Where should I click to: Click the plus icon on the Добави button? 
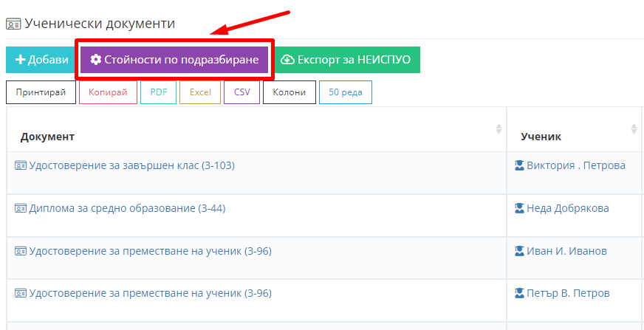pyautogui.click(x=20, y=60)
